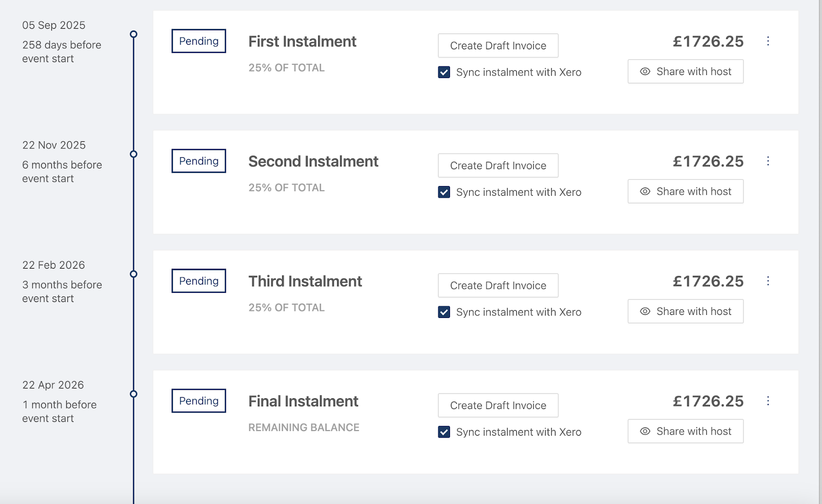
Task: Untick Sync with Xero on Final Instalment
Action: pos(444,432)
